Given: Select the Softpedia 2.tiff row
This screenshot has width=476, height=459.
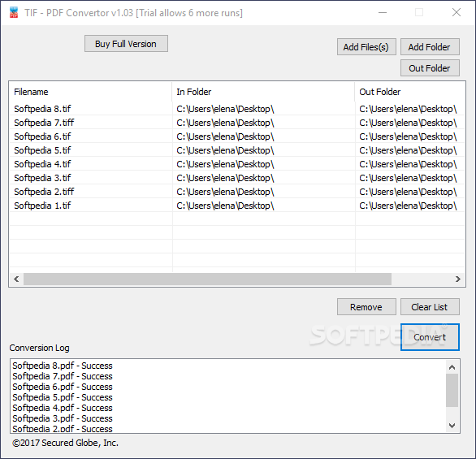Looking at the screenshot, I should click(x=237, y=192).
